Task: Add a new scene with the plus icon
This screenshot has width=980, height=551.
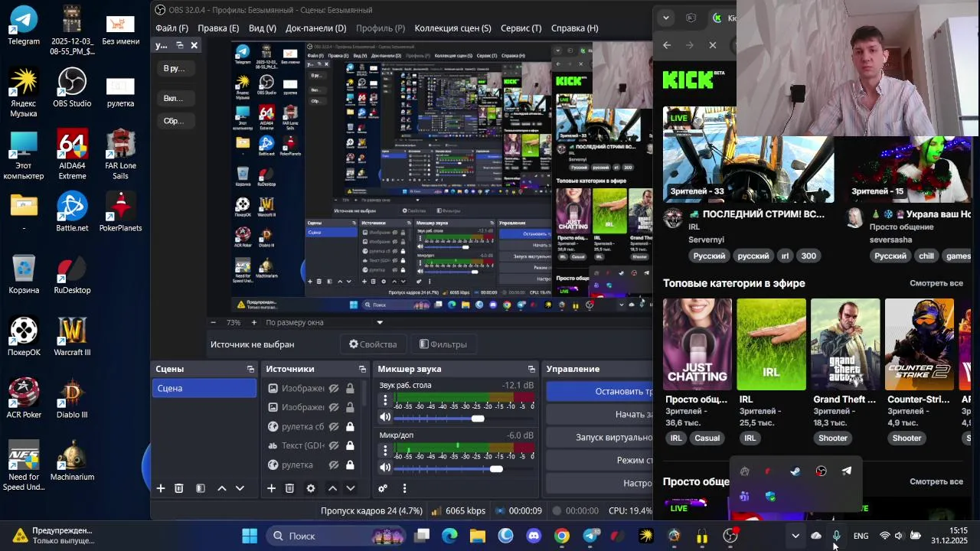Action: [161, 488]
